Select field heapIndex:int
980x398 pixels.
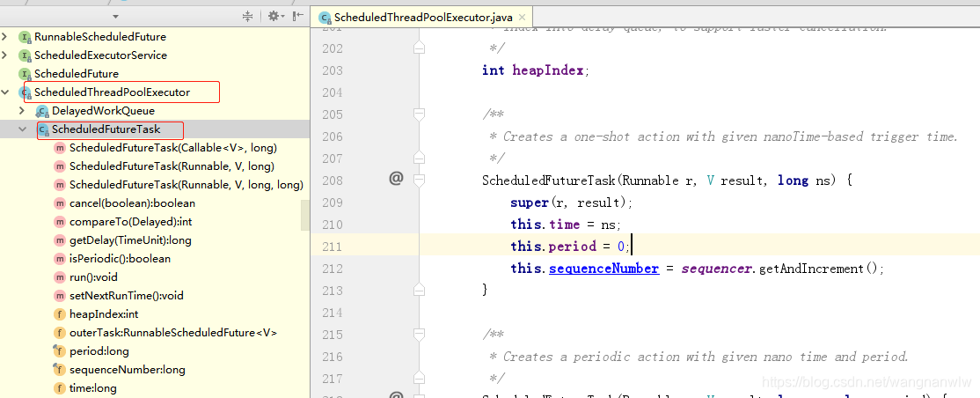[x=104, y=314]
